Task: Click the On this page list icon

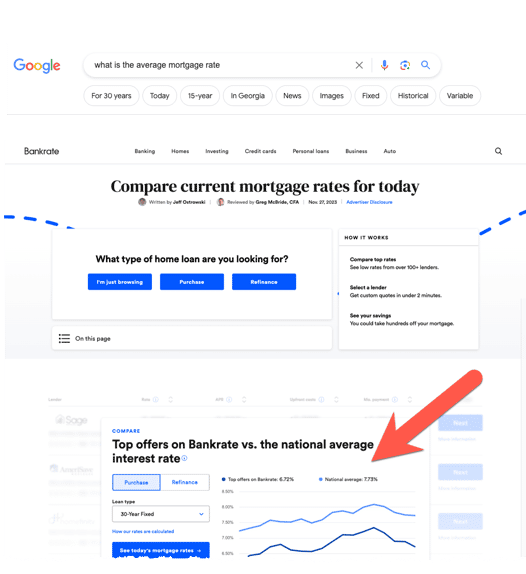Action: tap(64, 339)
